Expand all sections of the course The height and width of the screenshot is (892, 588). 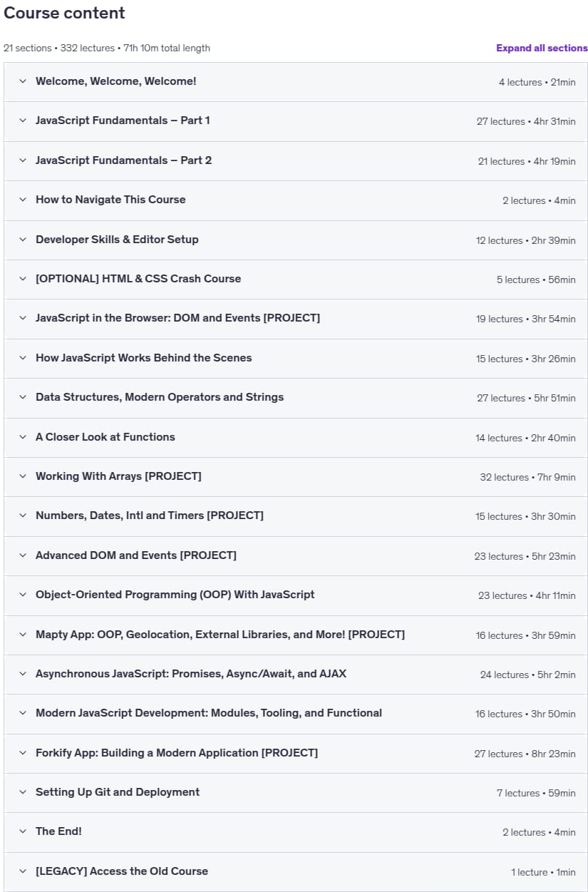click(x=542, y=48)
